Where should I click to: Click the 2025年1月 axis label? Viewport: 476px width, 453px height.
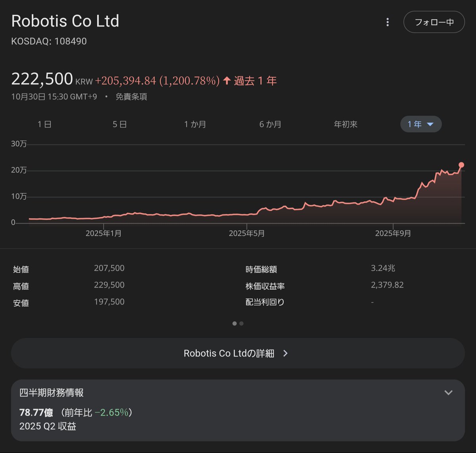(x=104, y=233)
